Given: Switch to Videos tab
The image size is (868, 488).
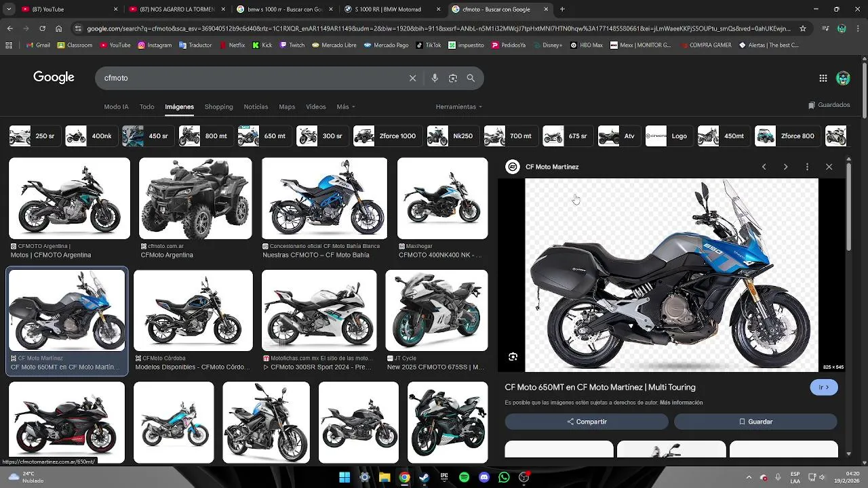Looking at the screenshot, I should pos(316,107).
